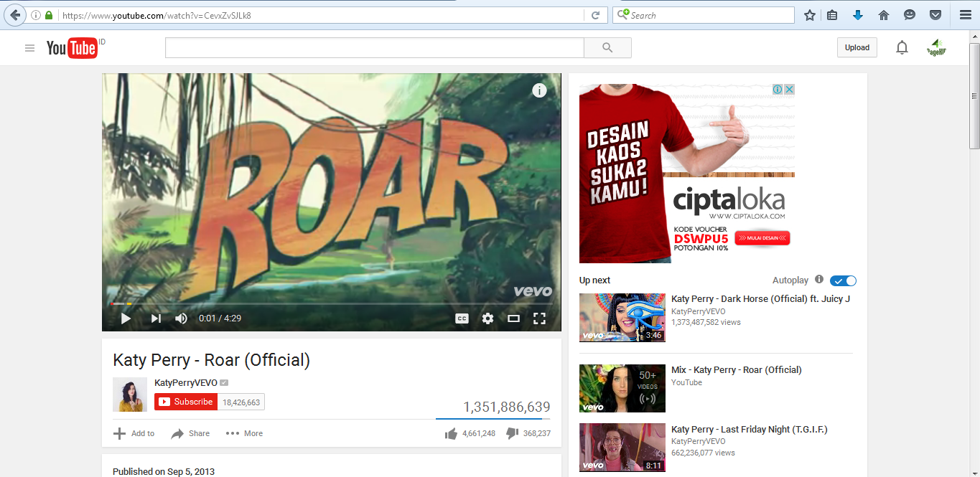This screenshot has width=980, height=477.
Task: Click the video title Katy Perry - Roar (Official)
Action: 211,360
